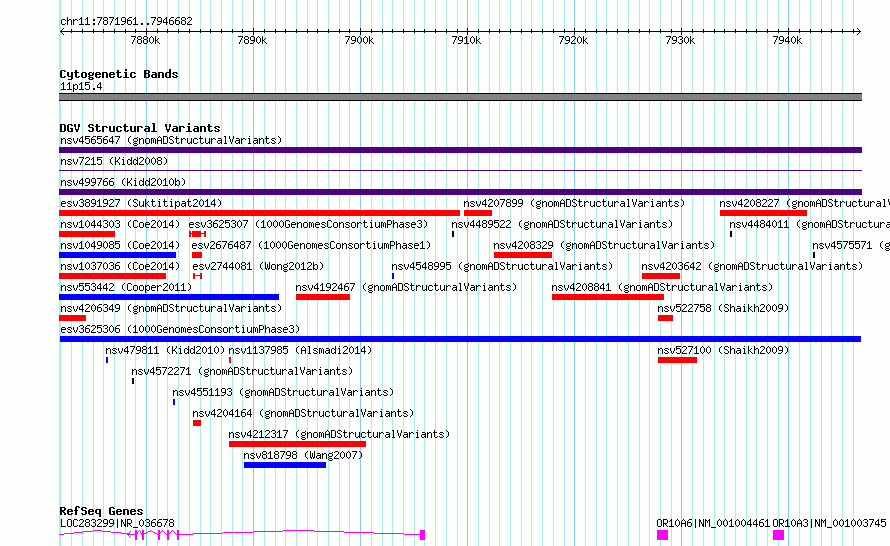Click the small red nsv4204164 variant box

pos(197,423)
